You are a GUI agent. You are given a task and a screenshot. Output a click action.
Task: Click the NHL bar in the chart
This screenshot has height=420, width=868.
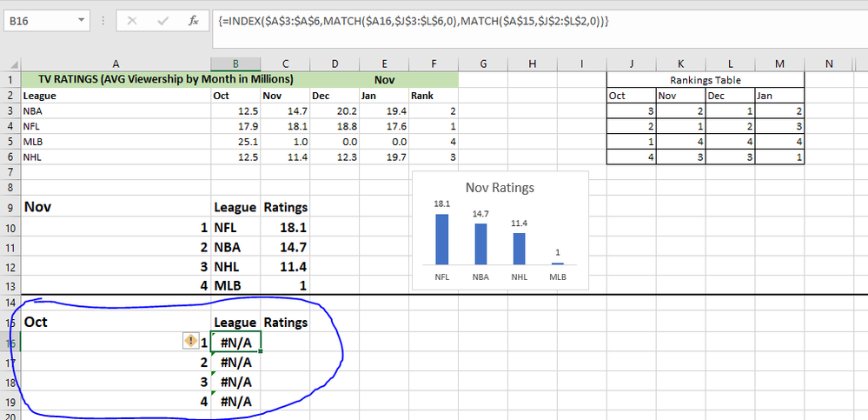click(x=520, y=249)
